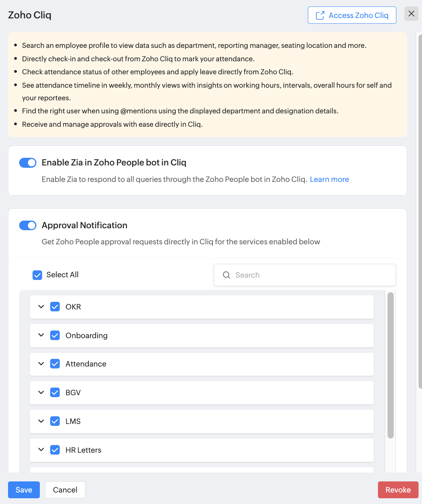Image resolution: width=422 pixels, height=504 pixels.
Task: Click the Approval Notification heading
Action: tap(85, 225)
